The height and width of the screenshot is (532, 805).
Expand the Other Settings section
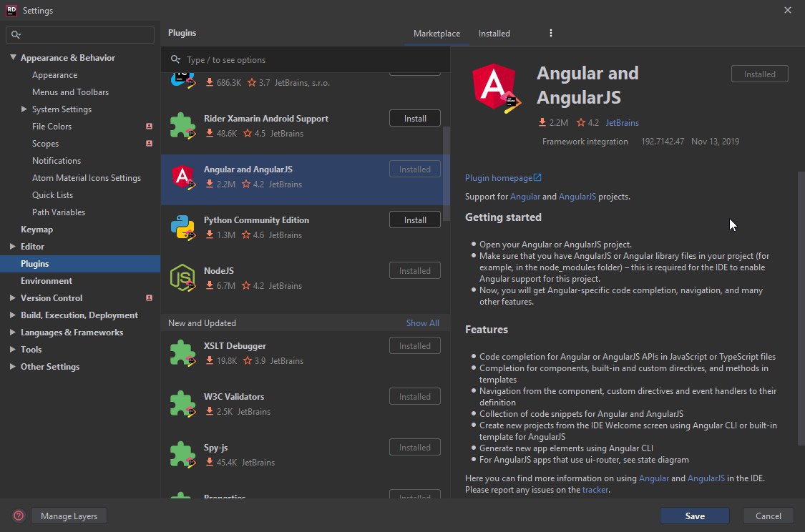[13, 367]
